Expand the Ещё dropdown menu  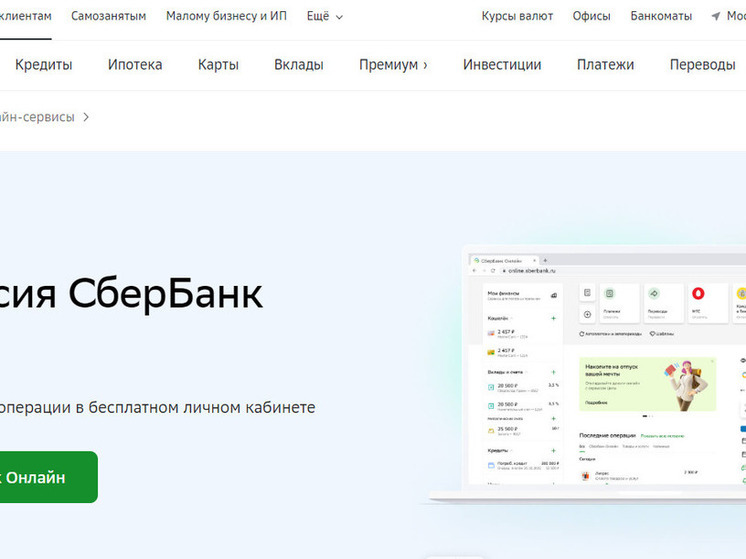(x=324, y=17)
